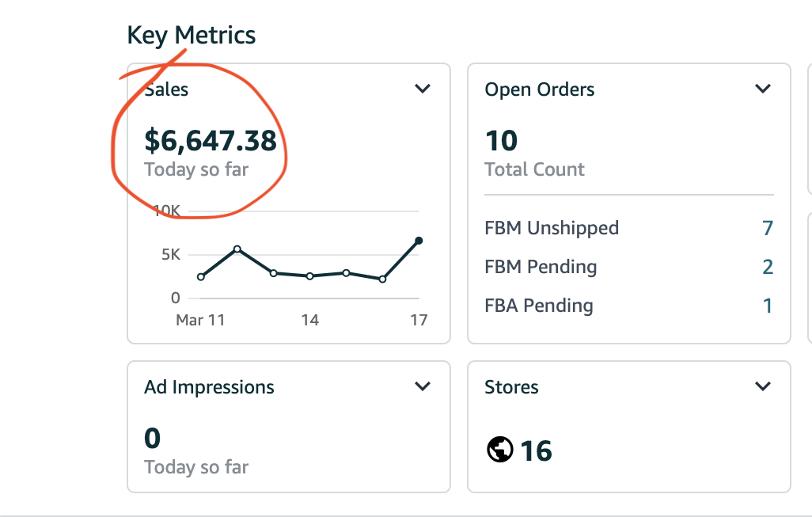This screenshot has height=517, width=812.
Task: Click the Total Count label
Action: point(534,169)
